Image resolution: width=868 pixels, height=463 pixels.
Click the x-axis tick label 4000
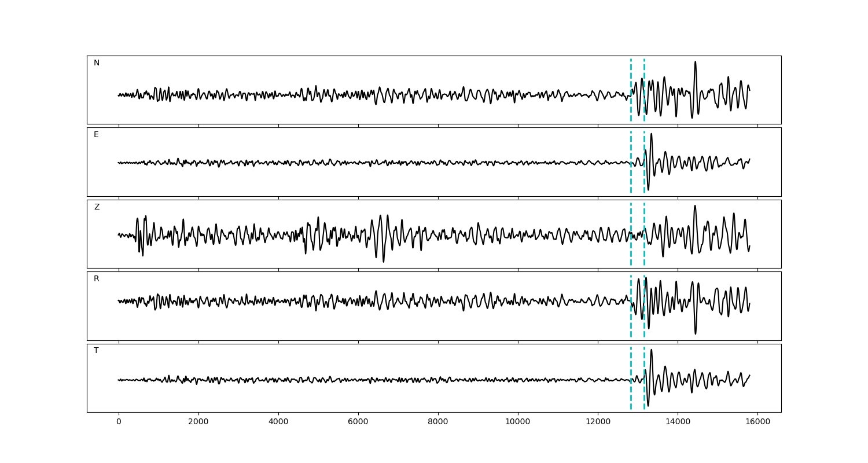click(x=278, y=422)
